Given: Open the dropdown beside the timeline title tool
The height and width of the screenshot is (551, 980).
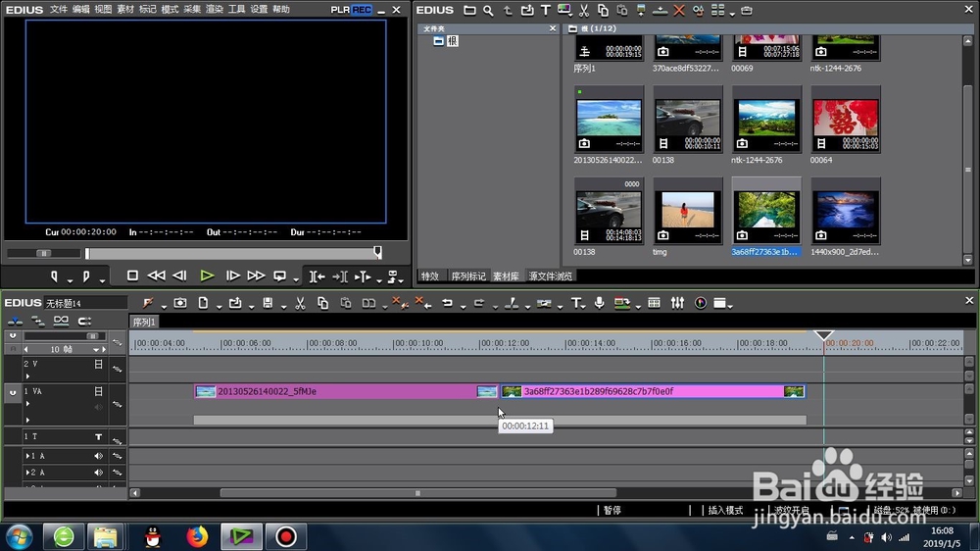Looking at the screenshot, I should (x=583, y=307).
